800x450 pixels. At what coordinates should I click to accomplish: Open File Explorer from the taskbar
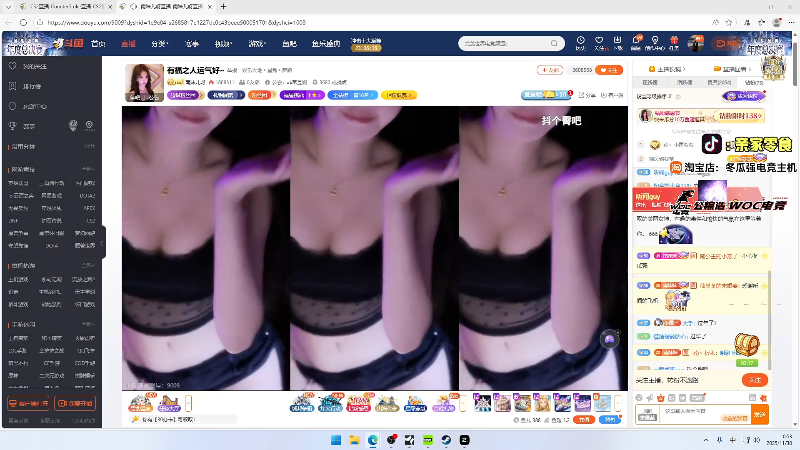[355, 440]
